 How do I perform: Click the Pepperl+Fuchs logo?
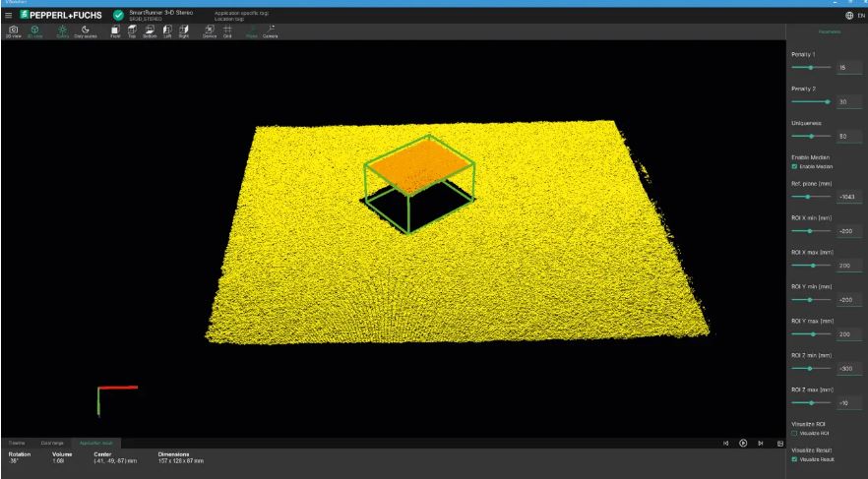pos(61,15)
